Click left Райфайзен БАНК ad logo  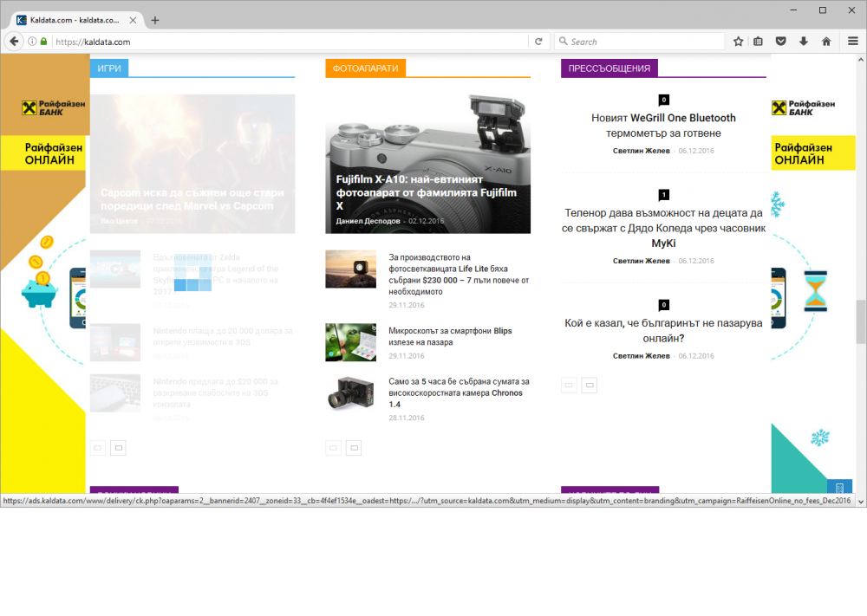pyautogui.click(x=54, y=107)
